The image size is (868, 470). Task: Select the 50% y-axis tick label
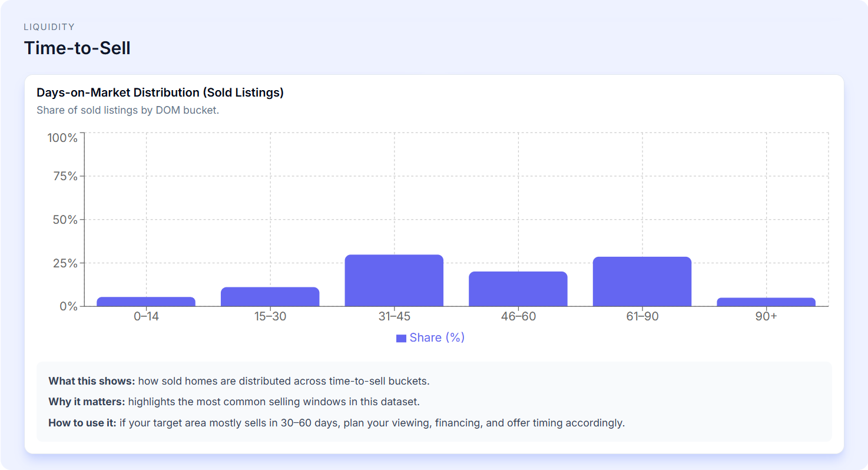click(x=65, y=220)
